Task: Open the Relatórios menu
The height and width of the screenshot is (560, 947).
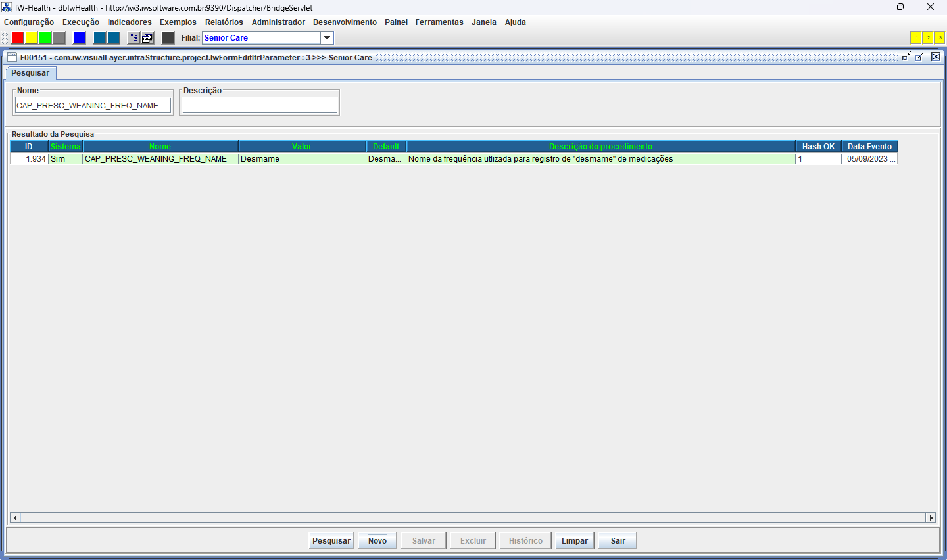Action: coord(224,22)
